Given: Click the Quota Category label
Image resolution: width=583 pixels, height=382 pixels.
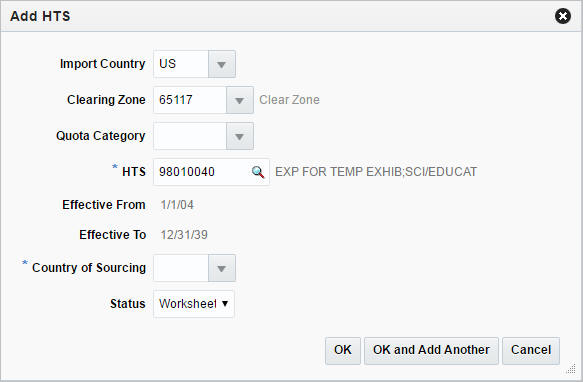Looking at the screenshot, I should coord(101,136).
